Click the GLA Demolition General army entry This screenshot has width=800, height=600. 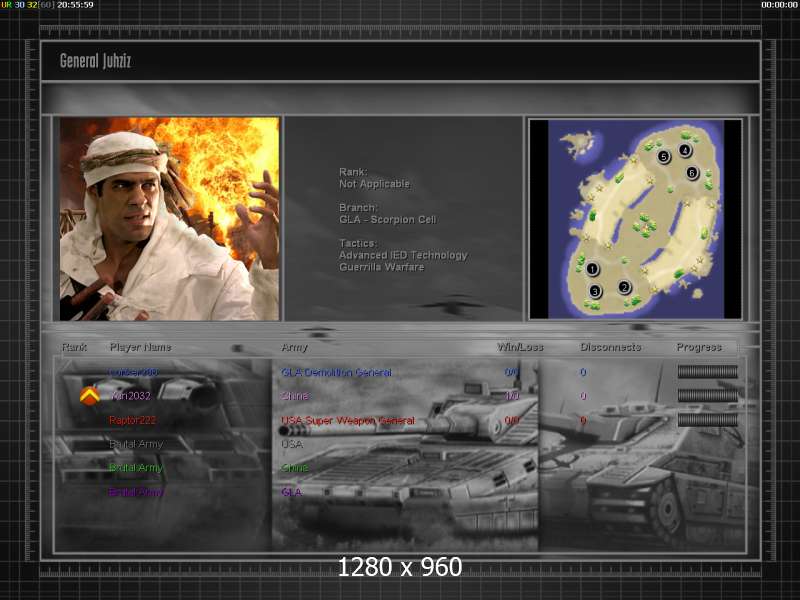click(x=336, y=372)
